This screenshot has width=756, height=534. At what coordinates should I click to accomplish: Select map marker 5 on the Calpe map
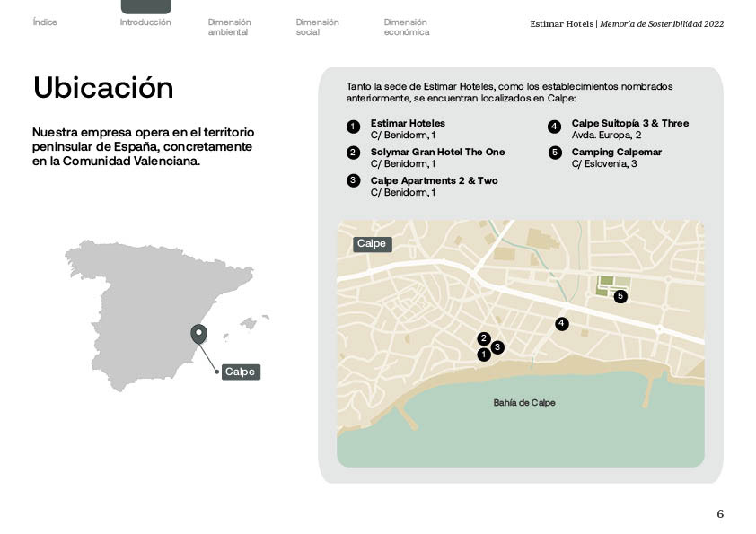(x=620, y=296)
